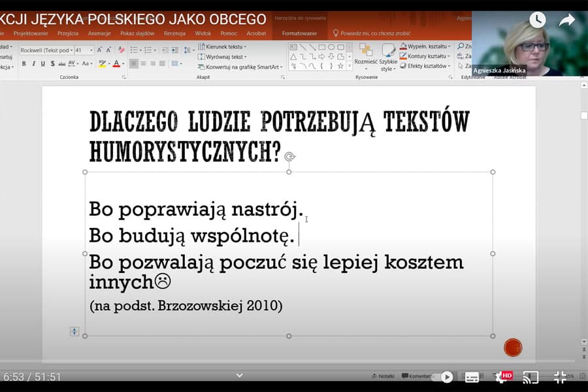This screenshot has width=588, height=392.
Task: Increase font size with the larger A icon
Action: (99, 49)
